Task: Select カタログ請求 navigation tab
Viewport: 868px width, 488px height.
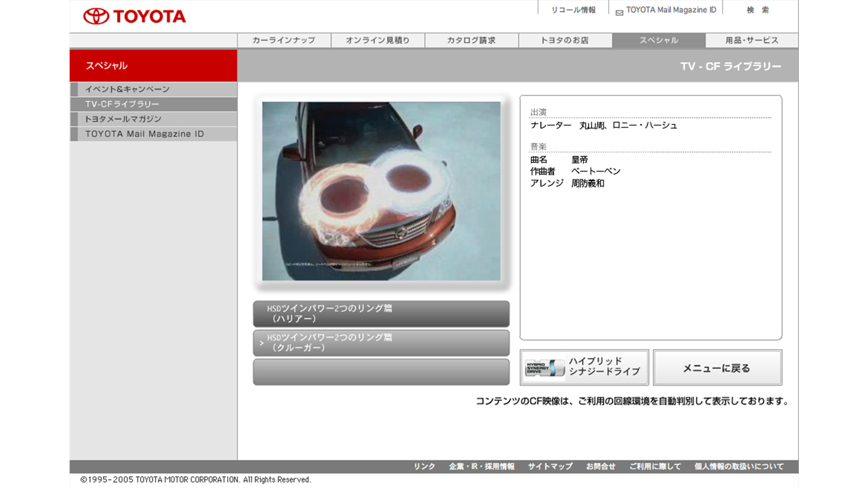Action: pyautogui.click(x=472, y=40)
